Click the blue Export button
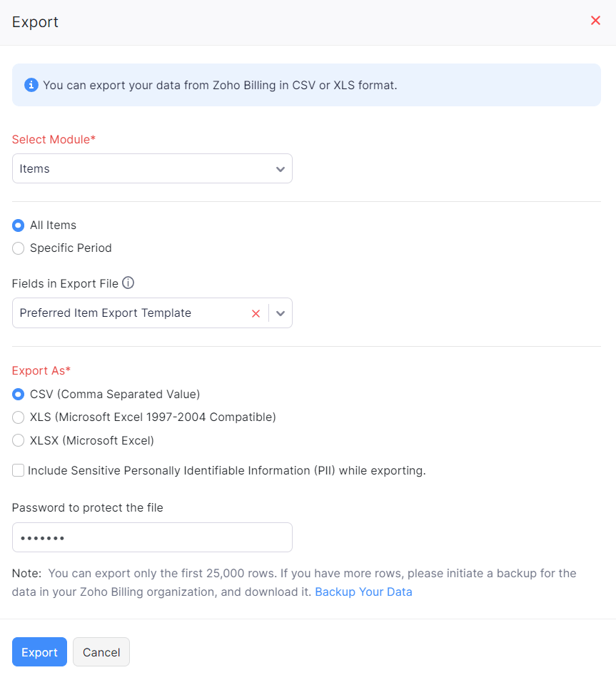This screenshot has height=680, width=616. point(39,652)
